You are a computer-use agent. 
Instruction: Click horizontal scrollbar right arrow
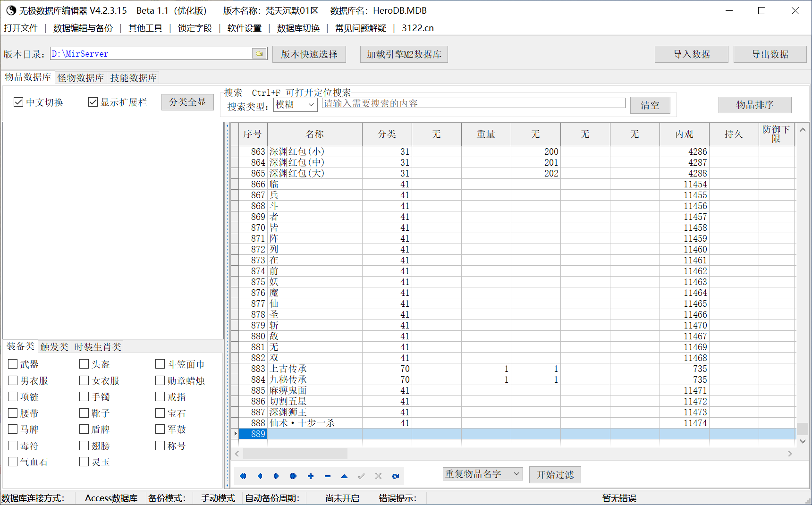click(x=790, y=454)
